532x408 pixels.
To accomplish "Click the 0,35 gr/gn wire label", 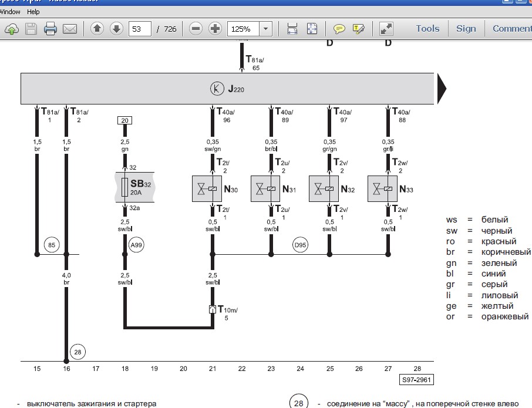I will point(329,146).
